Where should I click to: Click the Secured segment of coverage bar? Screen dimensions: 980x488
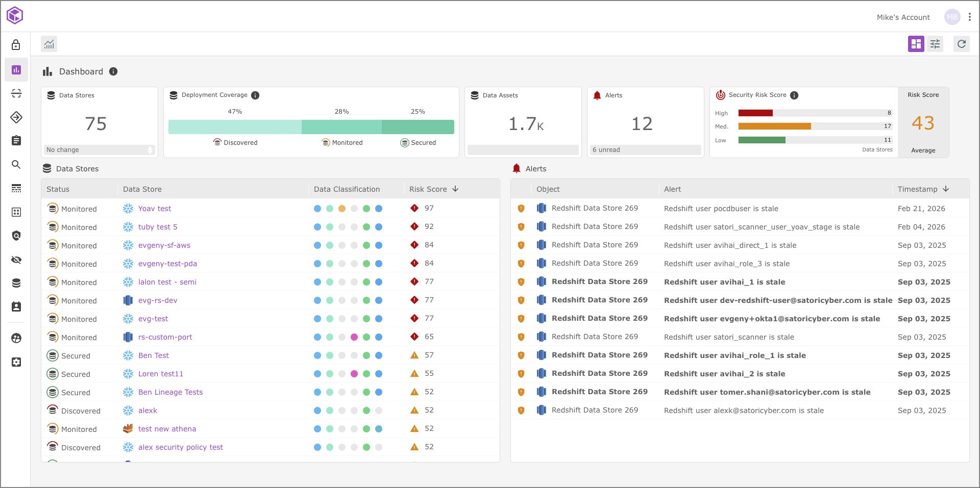[x=418, y=127]
